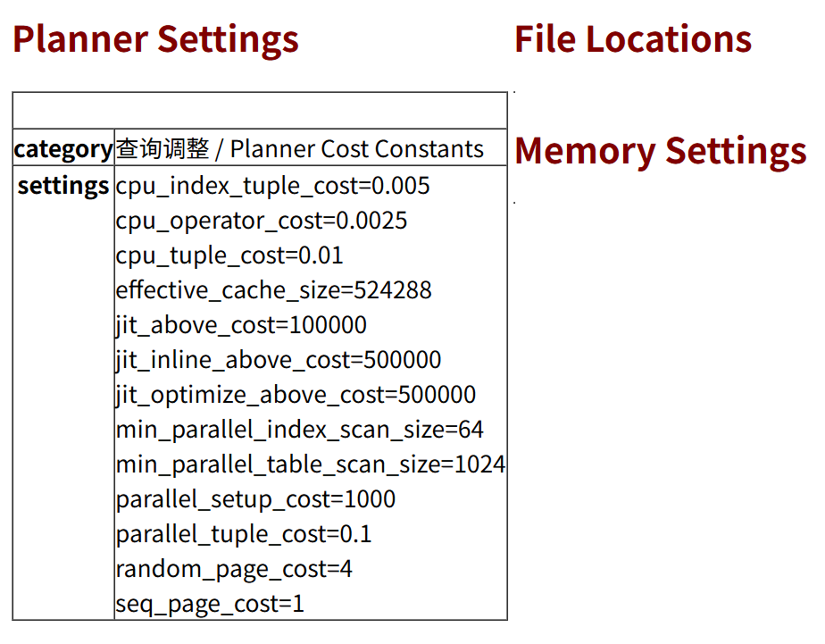Select the category label cell
This screenshot has height=644, width=825.
(63, 149)
